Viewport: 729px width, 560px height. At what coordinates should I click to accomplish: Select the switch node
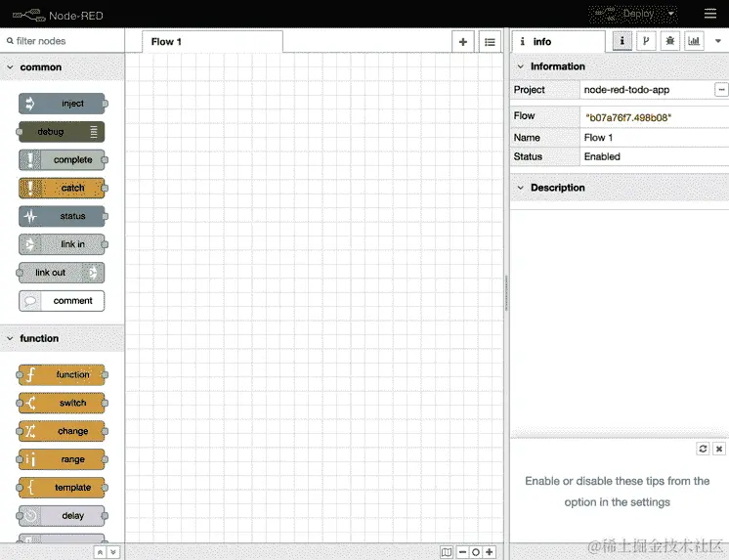pyautogui.click(x=62, y=403)
